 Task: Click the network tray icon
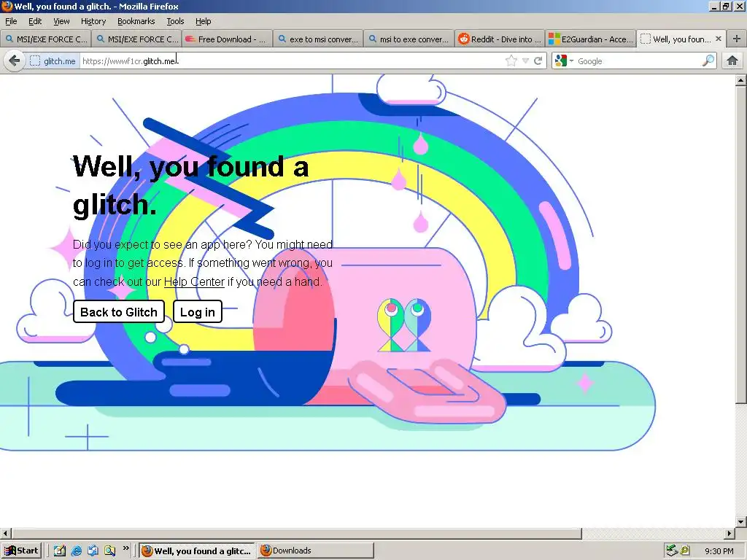pyautogui.click(x=672, y=551)
